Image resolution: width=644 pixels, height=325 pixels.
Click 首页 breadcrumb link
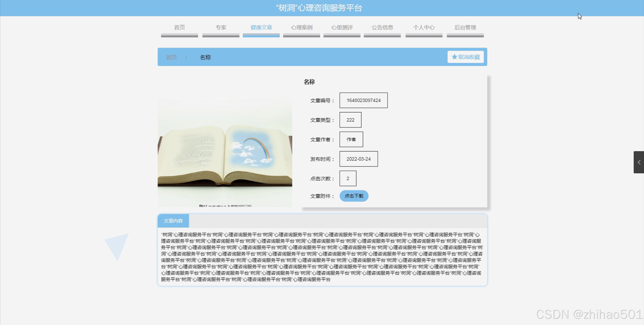[x=171, y=57]
